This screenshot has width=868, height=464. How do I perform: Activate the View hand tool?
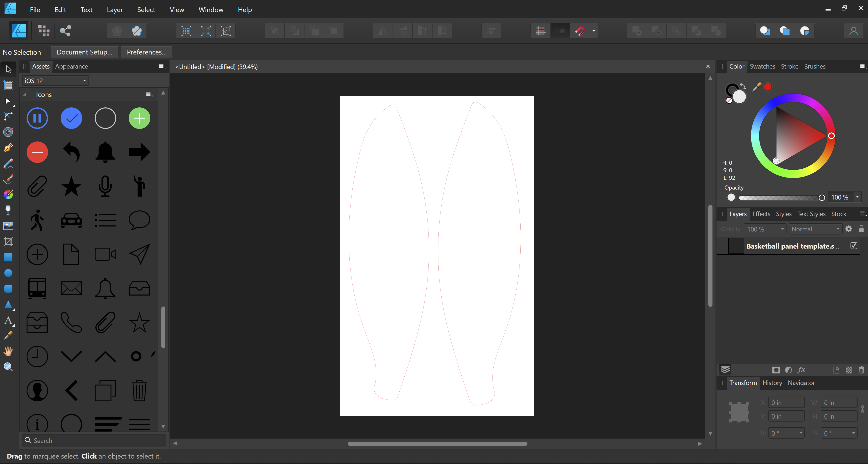[x=8, y=351]
